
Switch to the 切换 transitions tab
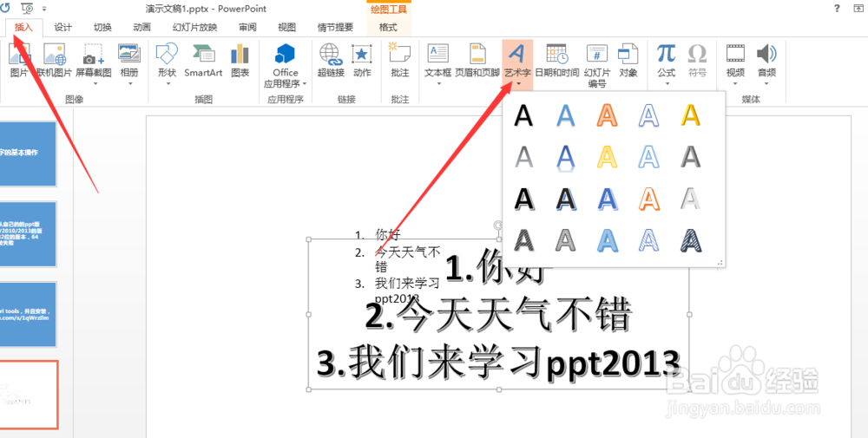(102, 27)
